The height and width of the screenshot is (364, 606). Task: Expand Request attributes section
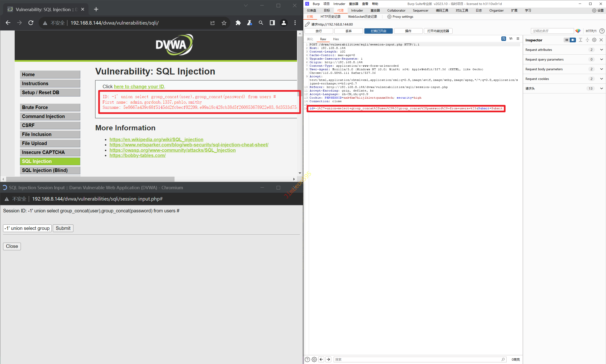(601, 50)
